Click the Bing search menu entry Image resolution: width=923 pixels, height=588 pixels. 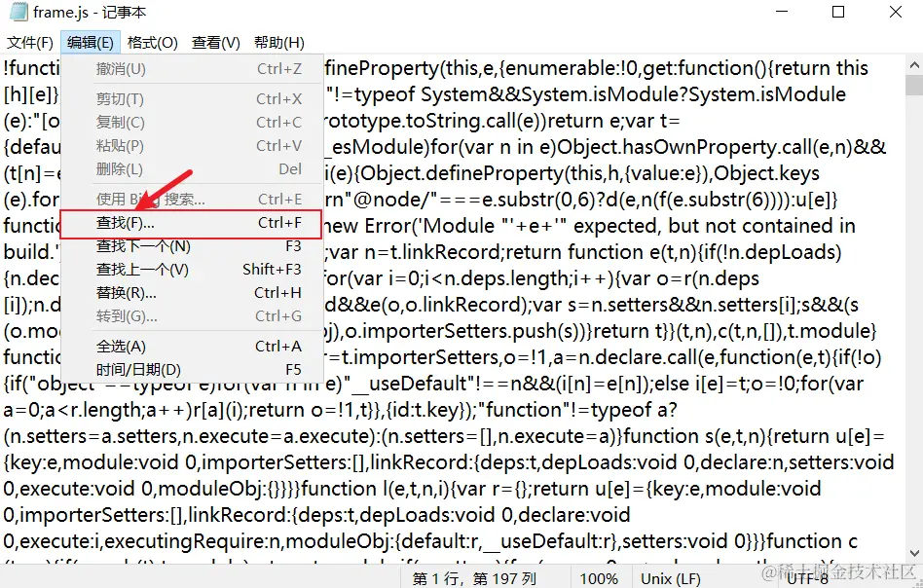(x=191, y=200)
